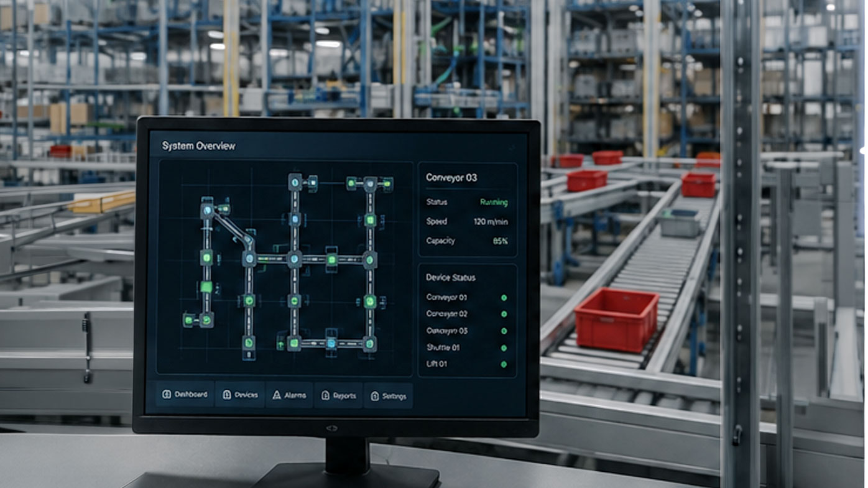Select Conveyor 01 in the device list
This screenshot has height=488, width=868.
pos(446,297)
